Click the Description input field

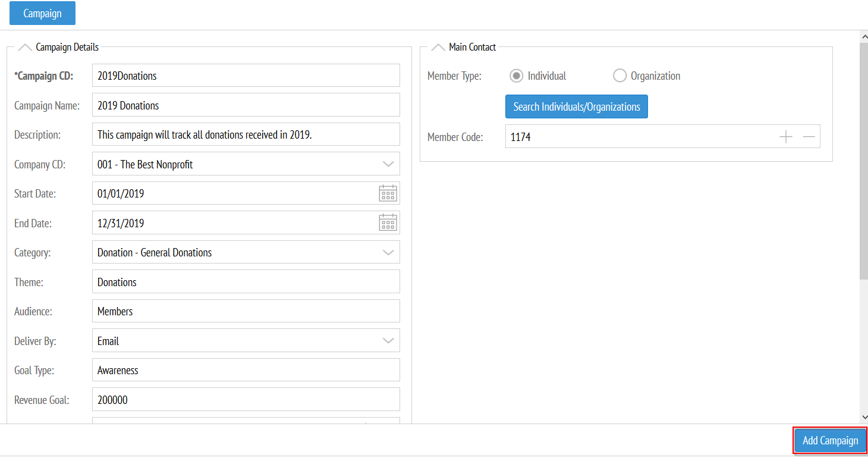(x=246, y=134)
